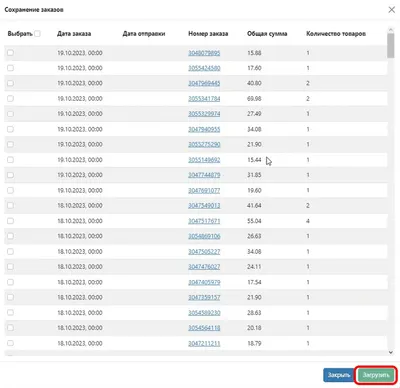Click the total sum value 55.04

(254, 221)
